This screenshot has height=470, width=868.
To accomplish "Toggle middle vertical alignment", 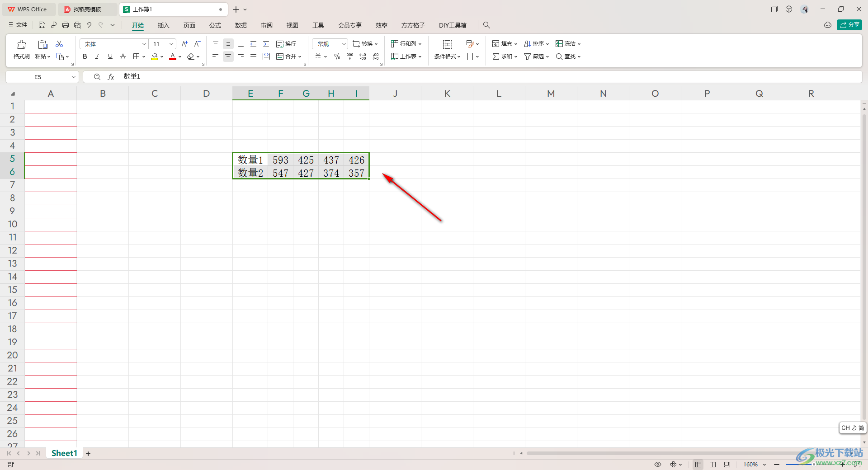I will coord(228,44).
